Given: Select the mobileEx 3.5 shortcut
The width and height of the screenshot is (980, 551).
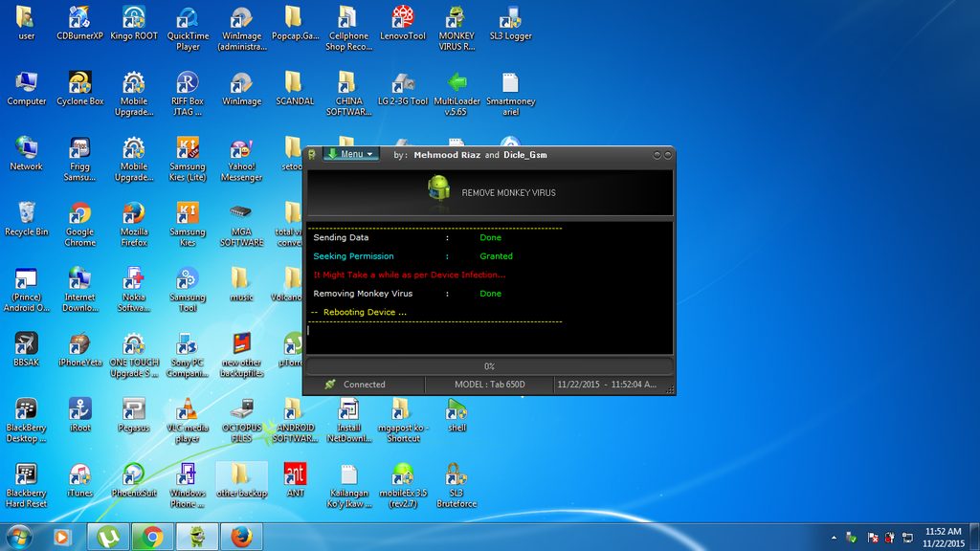Looking at the screenshot, I should point(403,485).
